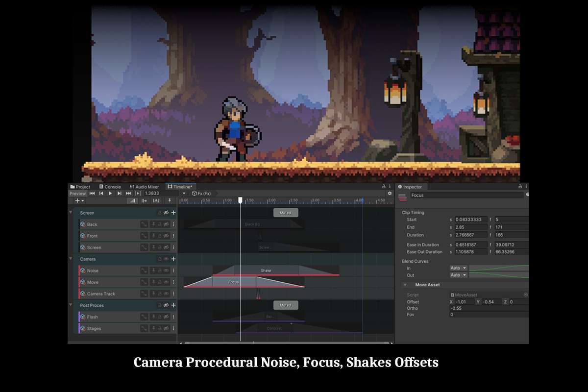Select the Ripple edit mode icon

coord(145,200)
